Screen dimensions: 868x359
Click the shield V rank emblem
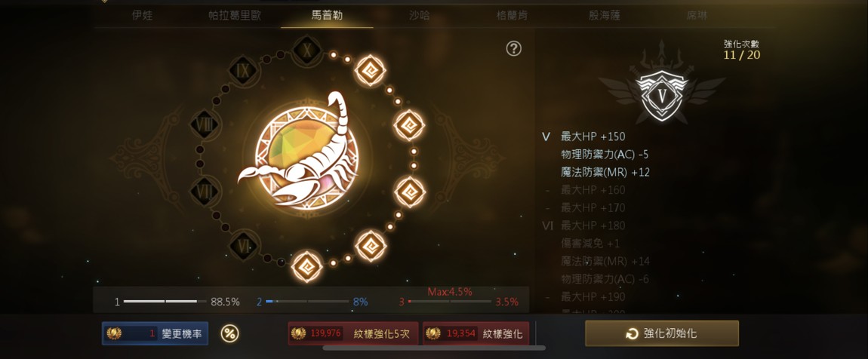661,95
